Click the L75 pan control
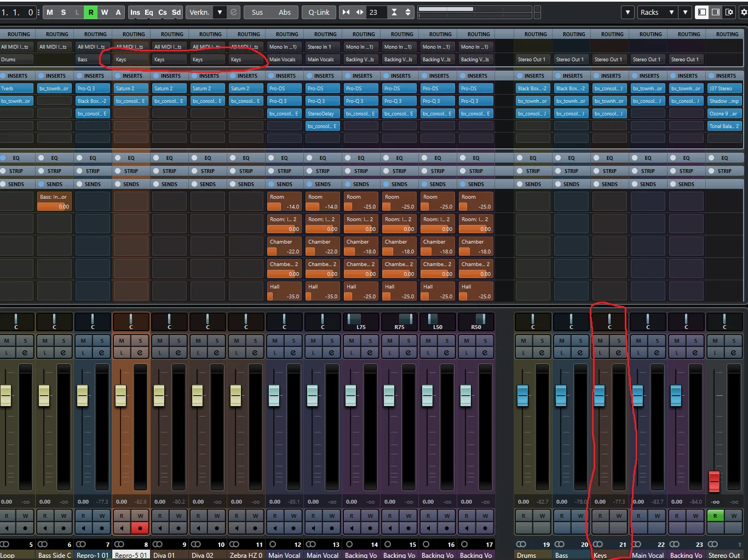Image resolution: width=748 pixels, height=560 pixels. [361, 322]
